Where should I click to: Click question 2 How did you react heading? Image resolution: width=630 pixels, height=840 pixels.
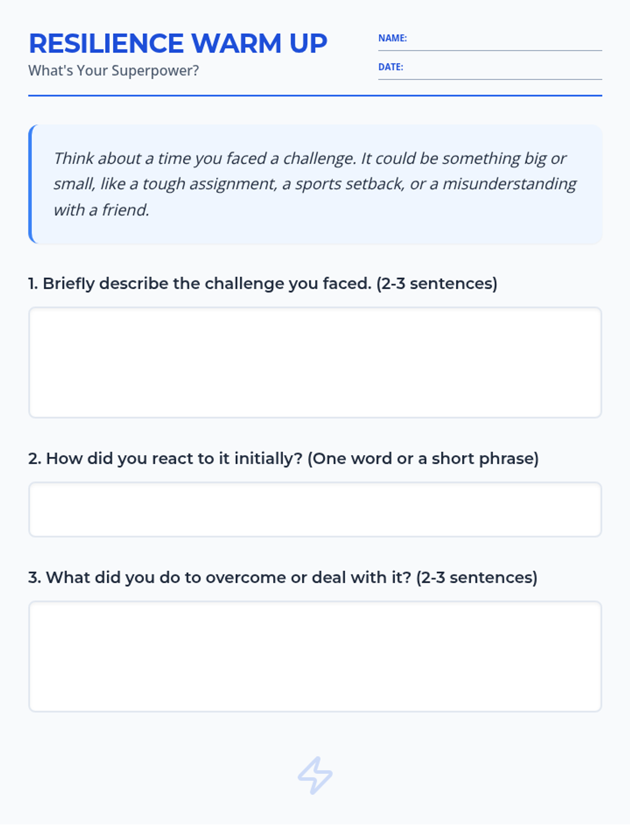tap(165, 458)
